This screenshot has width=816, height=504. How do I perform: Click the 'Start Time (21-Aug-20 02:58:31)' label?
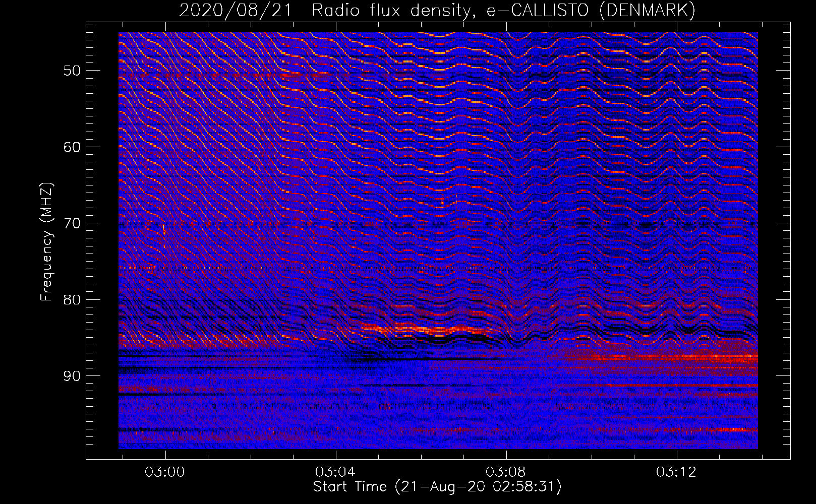coord(437,487)
